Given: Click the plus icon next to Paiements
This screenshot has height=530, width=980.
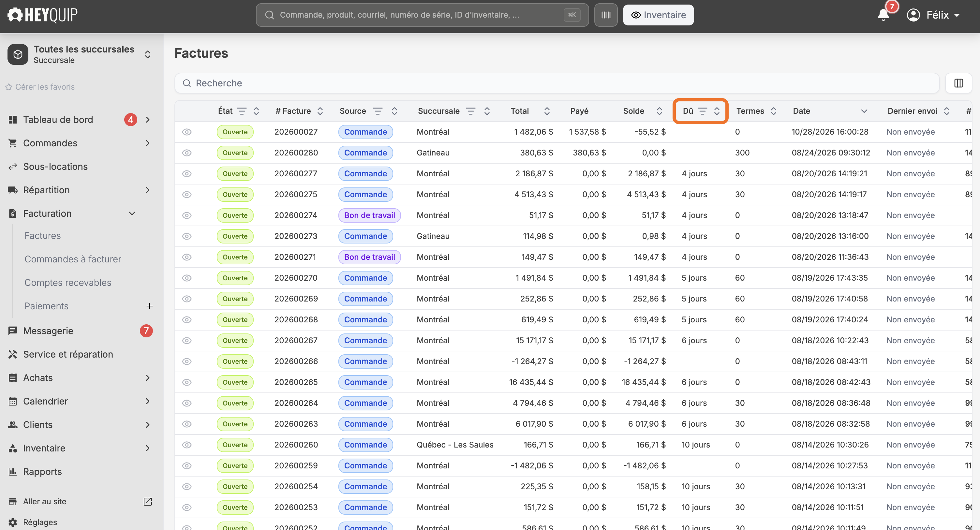Looking at the screenshot, I should [x=150, y=306].
